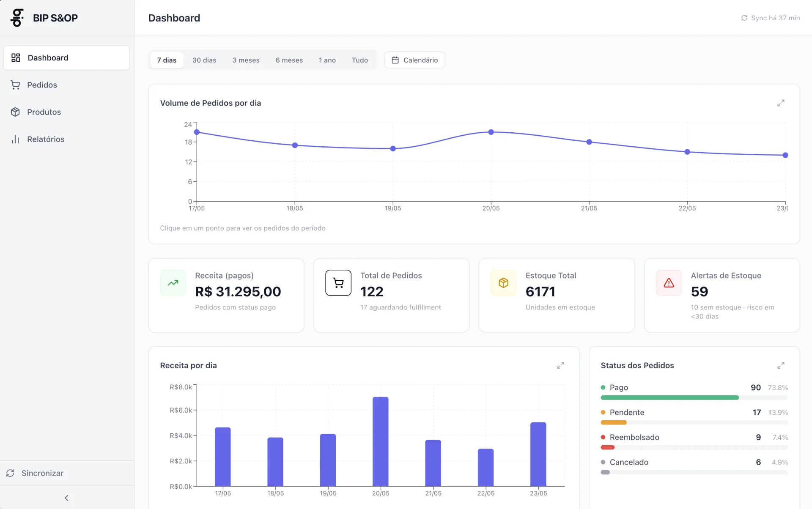Screen dimensions: 812x509
Task: Click the Relatórios bar chart icon
Action: click(x=15, y=139)
